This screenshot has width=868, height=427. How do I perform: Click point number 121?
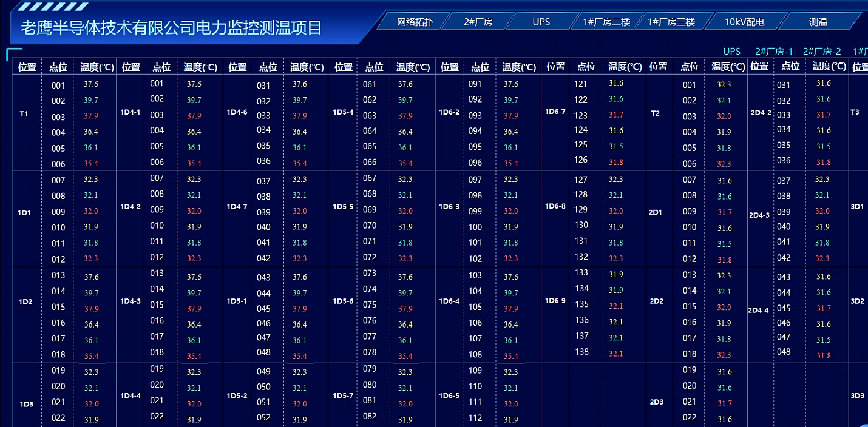click(x=581, y=84)
